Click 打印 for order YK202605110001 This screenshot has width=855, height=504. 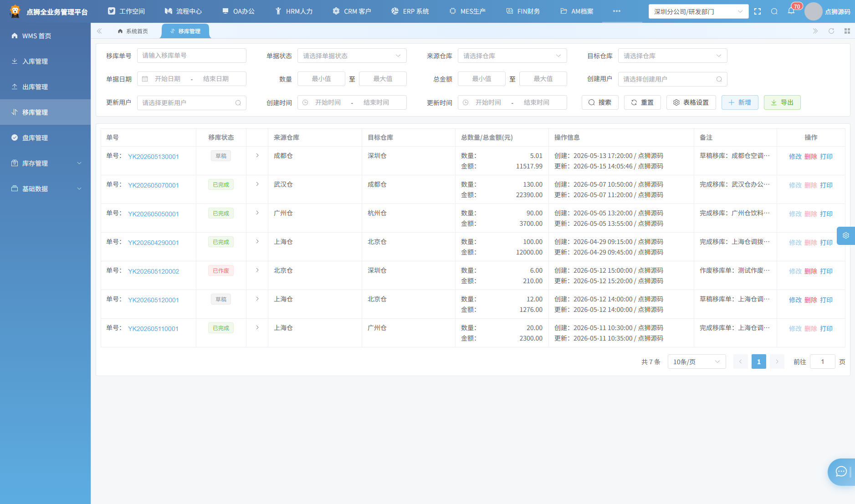click(x=826, y=329)
